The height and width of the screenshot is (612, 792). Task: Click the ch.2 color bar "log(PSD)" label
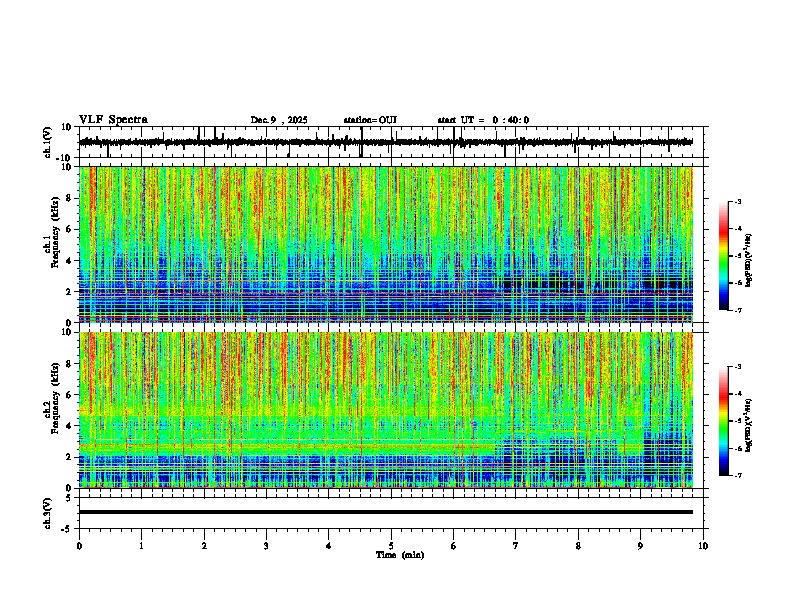click(x=749, y=425)
